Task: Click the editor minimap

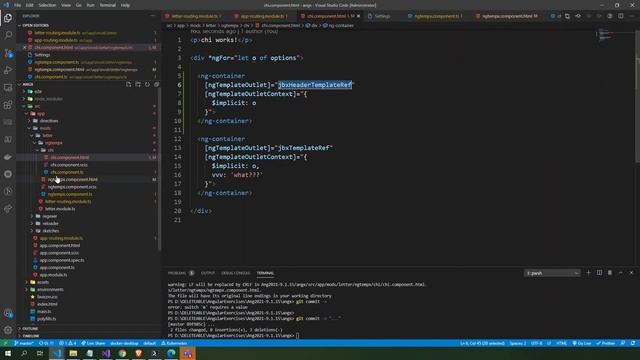Action: point(604,35)
